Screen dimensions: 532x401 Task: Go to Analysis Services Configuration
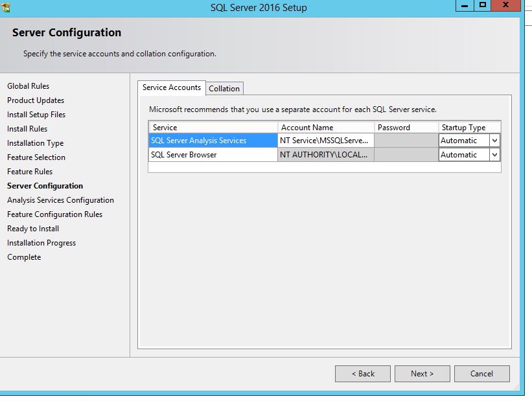click(61, 200)
